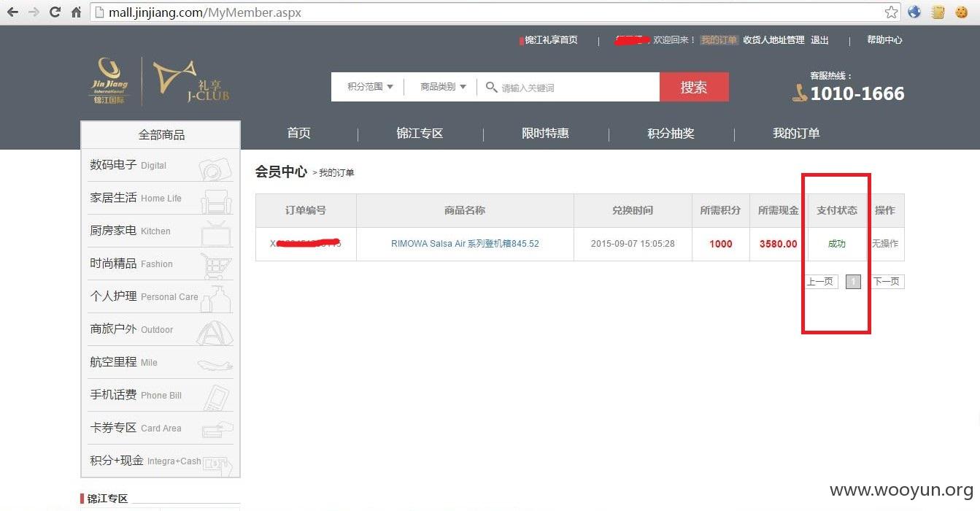980x511 pixels.
Task: Click the tent icon beside Outdoor
Action: click(x=215, y=332)
